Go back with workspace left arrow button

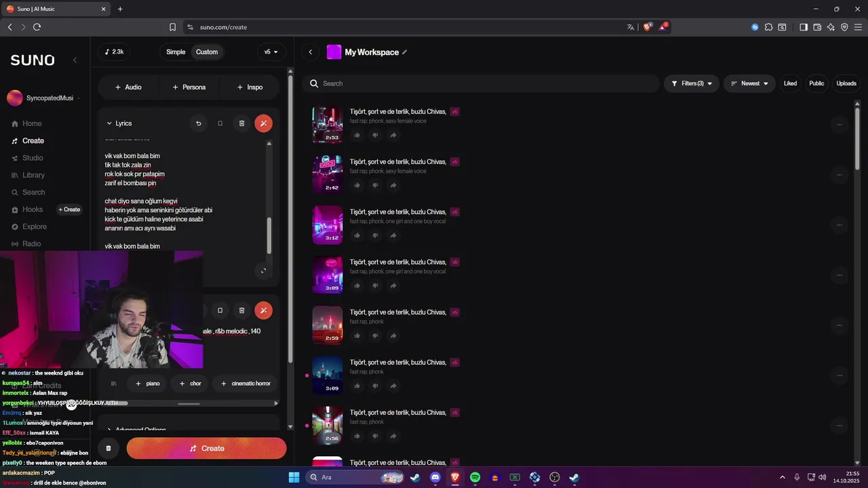click(x=311, y=52)
